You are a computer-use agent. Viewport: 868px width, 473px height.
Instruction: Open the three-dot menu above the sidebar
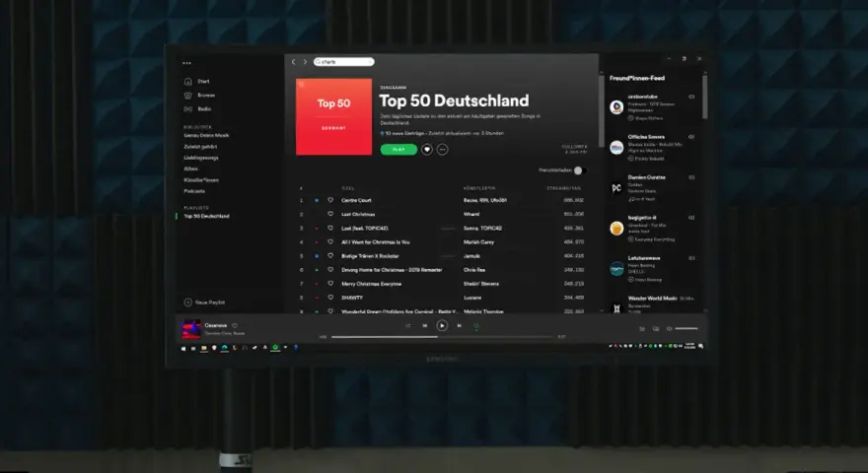(186, 63)
